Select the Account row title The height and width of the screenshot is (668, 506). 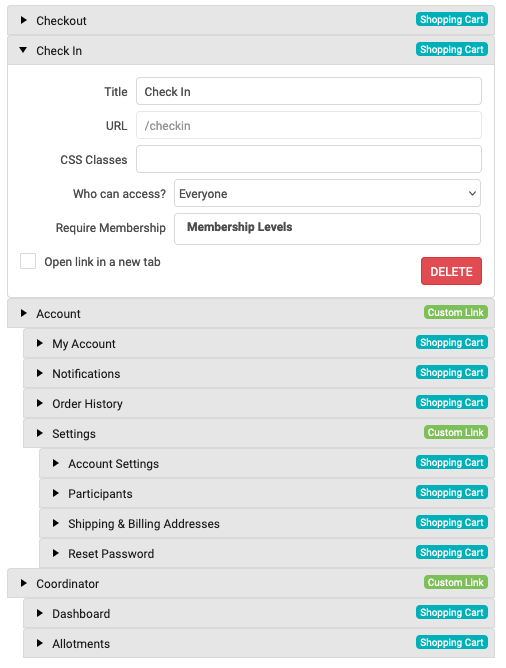(58, 314)
